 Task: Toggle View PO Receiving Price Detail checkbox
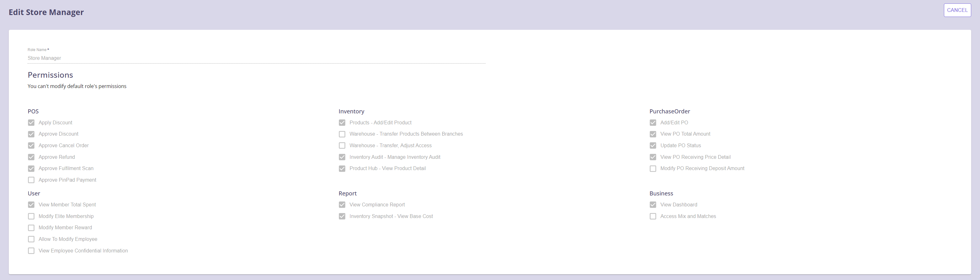(653, 157)
